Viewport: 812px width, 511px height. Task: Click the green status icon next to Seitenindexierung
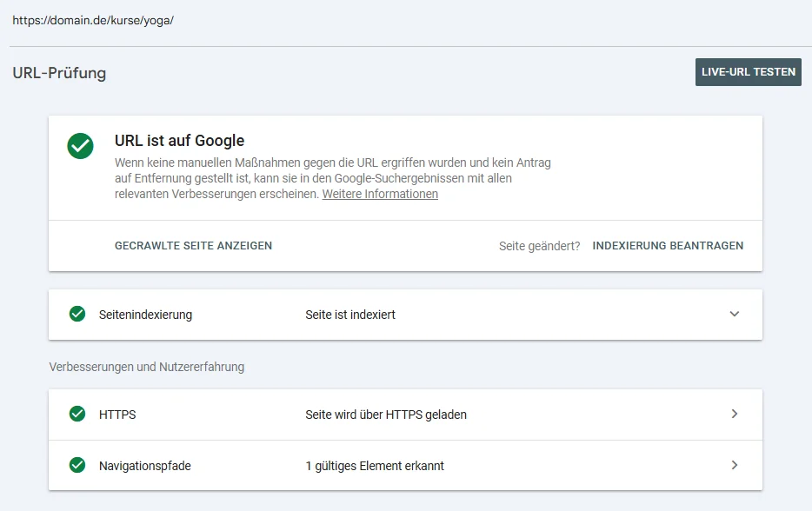pyautogui.click(x=77, y=315)
